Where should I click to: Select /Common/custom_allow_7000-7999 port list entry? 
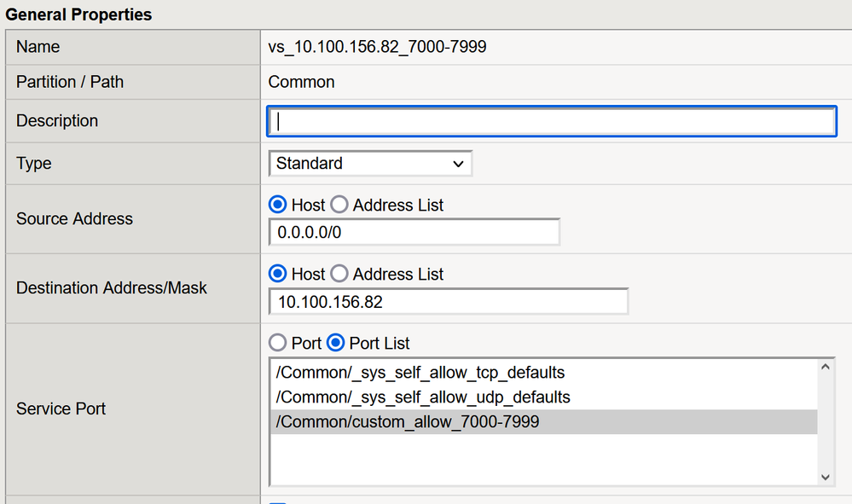(408, 421)
